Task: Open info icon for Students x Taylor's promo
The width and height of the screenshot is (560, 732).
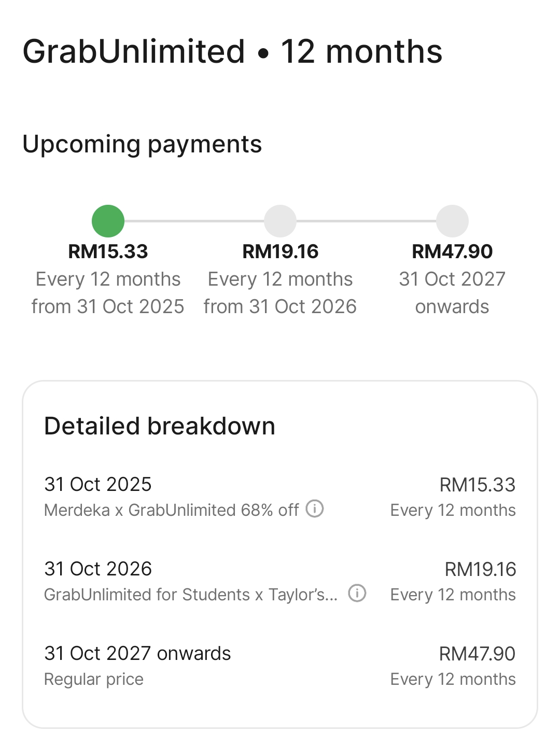Action: [357, 593]
